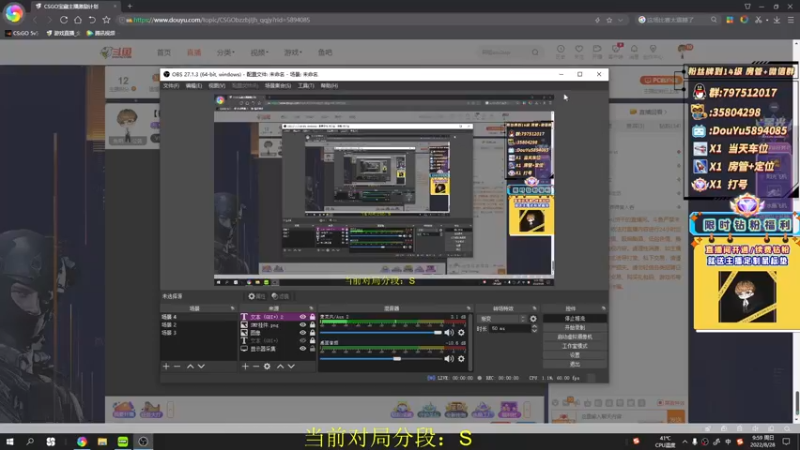Screen dimensions: 800x450
Task: Click desktop audio volume slider handle
Action: [396, 359]
